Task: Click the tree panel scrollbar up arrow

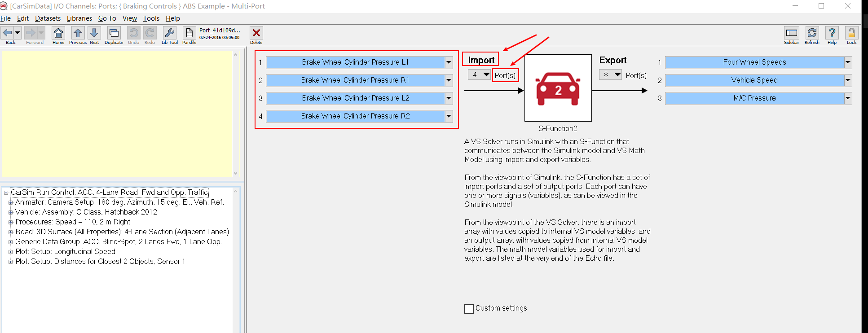Action: pyautogui.click(x=236, y=191)
